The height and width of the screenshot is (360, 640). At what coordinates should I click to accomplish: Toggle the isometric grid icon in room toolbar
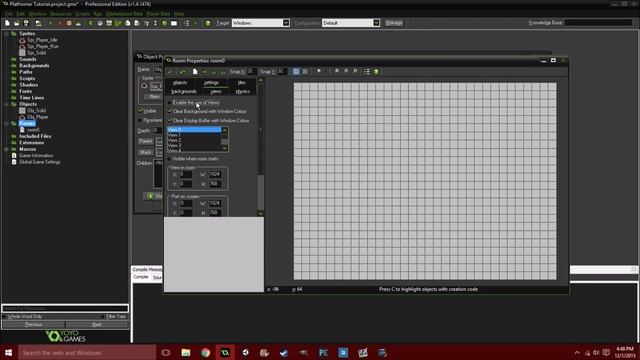(x=305, y=71)
